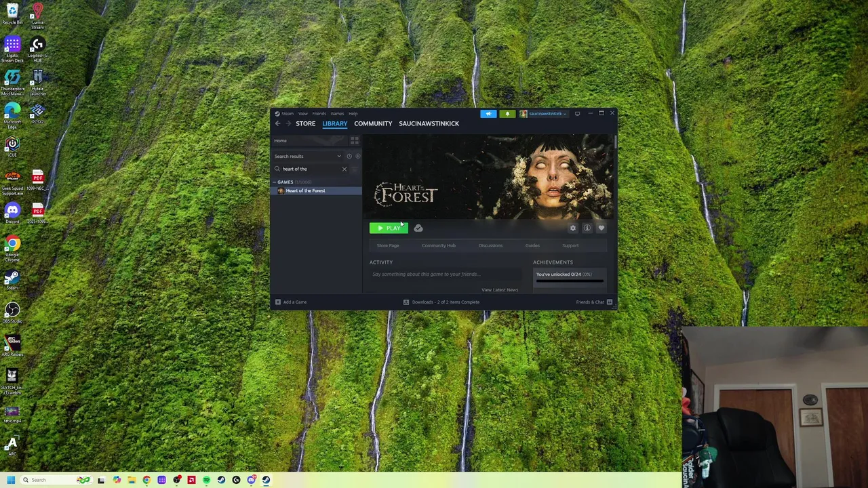Click the Add a Game plus icon

point(277,302)
